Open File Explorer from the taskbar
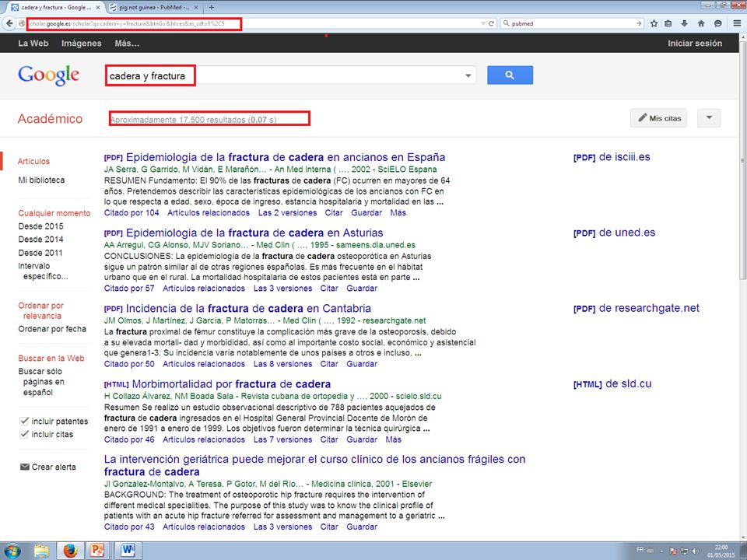The width and height of the screenshot is (747, 560). [41, 551]
